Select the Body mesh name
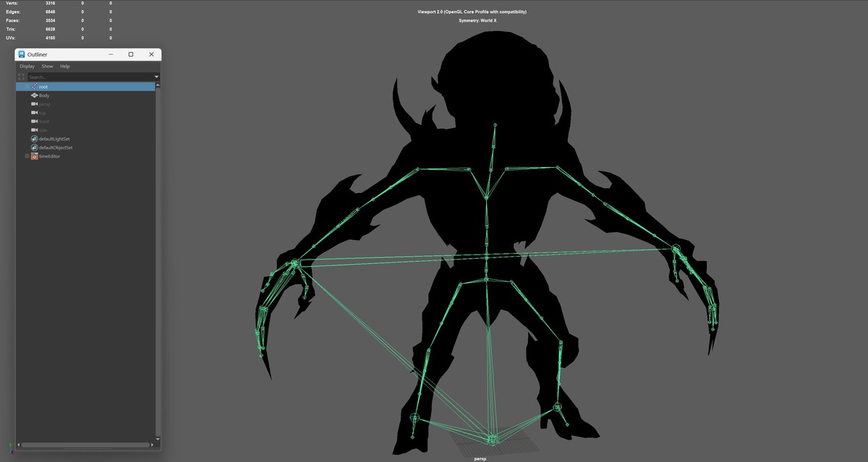This screenshot has width=868, height=462. (x=44, y=95)
